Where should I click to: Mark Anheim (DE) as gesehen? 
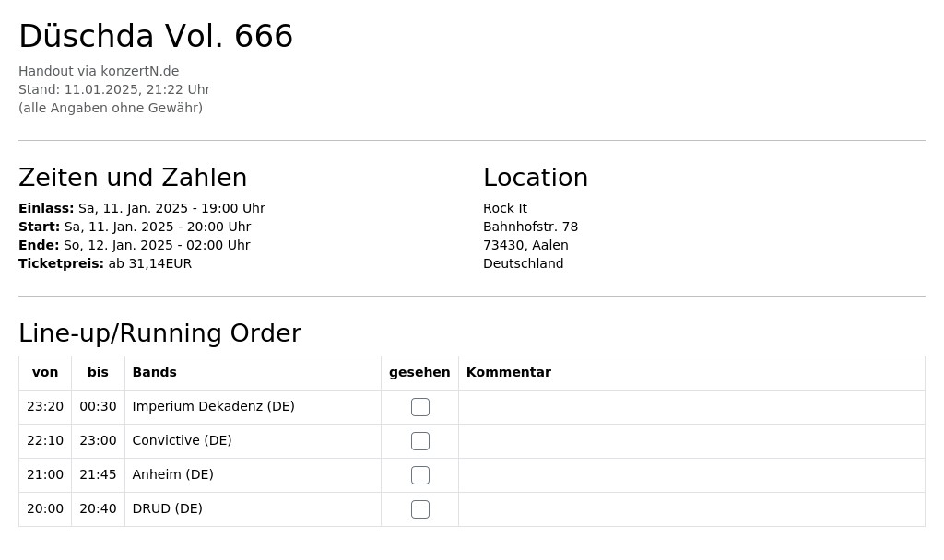pos(420,475)
